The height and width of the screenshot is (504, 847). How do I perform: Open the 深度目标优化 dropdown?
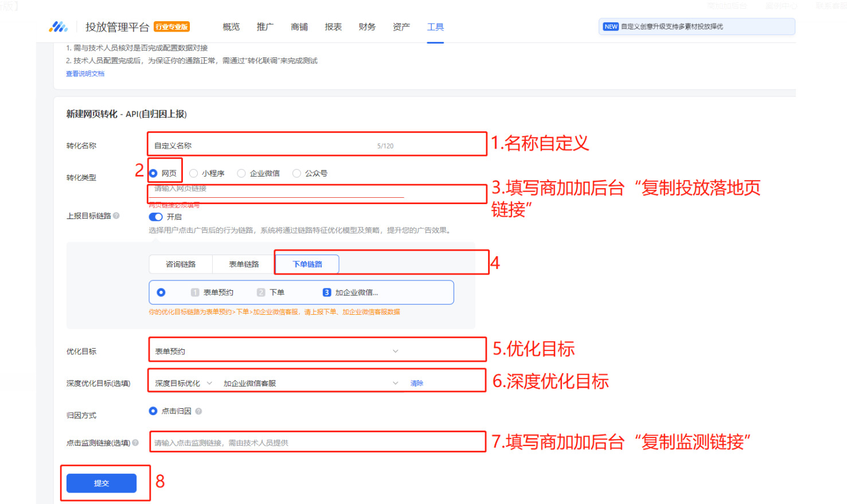pyautogui.click(x=183, y=383)
